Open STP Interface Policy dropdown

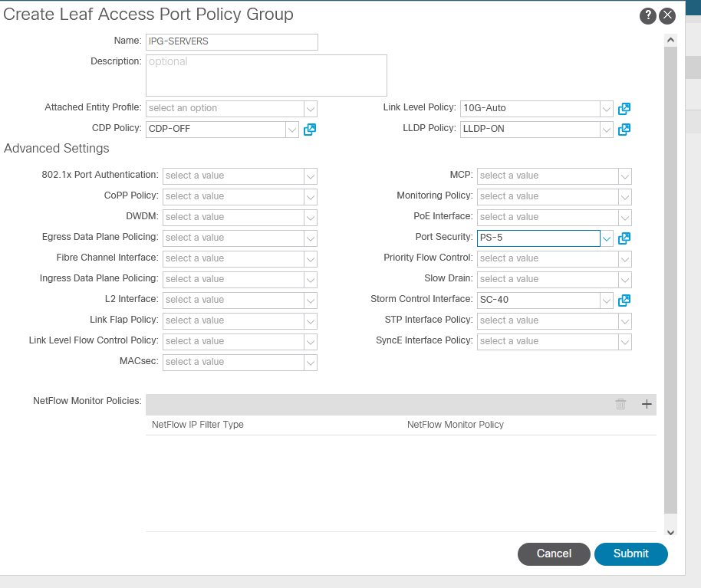[624, 320]
